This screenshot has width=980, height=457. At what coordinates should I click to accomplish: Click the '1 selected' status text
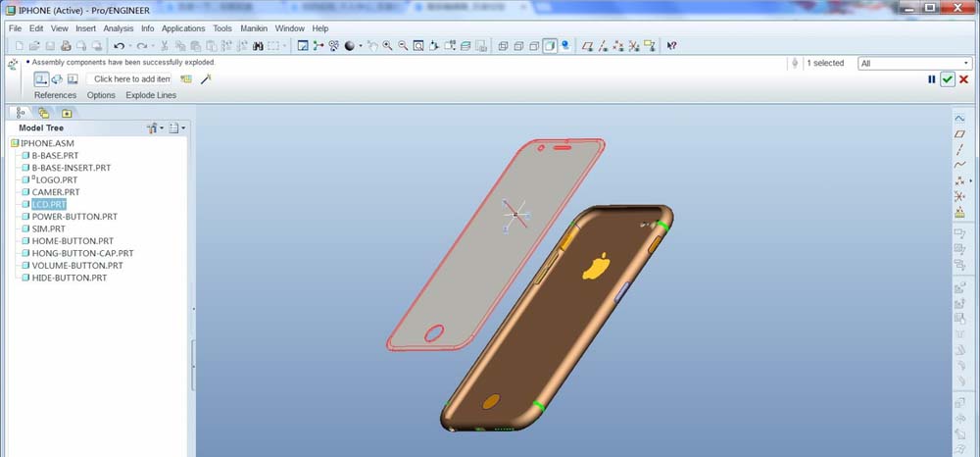[825, 63]
